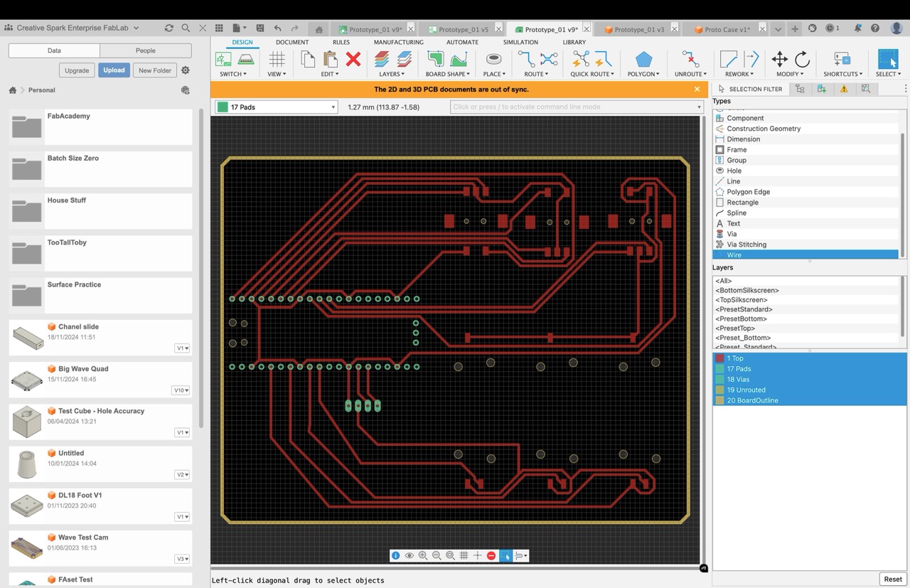Click the red stop command icon
This screenshot has height=588, width=910.
pyautogui.click(x=491, y=555)
